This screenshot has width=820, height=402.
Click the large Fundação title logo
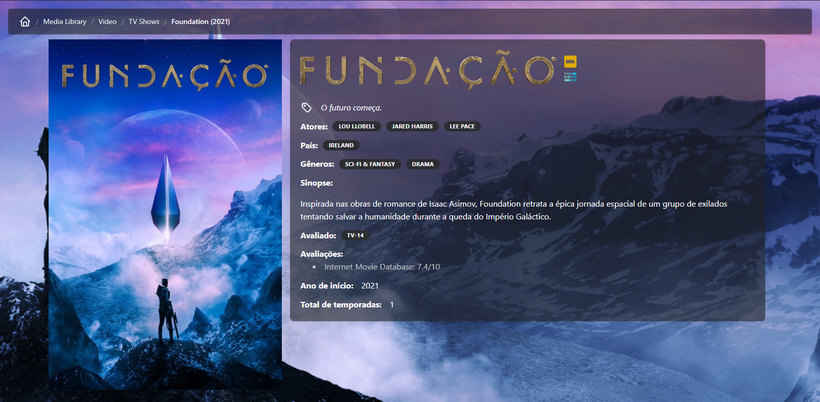(x=427, y=71)
